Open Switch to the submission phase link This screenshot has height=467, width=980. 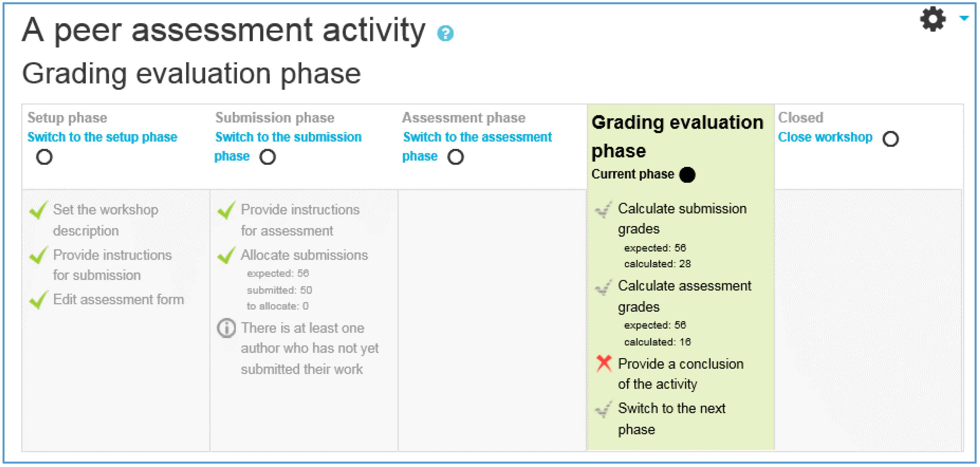point(288,146)
